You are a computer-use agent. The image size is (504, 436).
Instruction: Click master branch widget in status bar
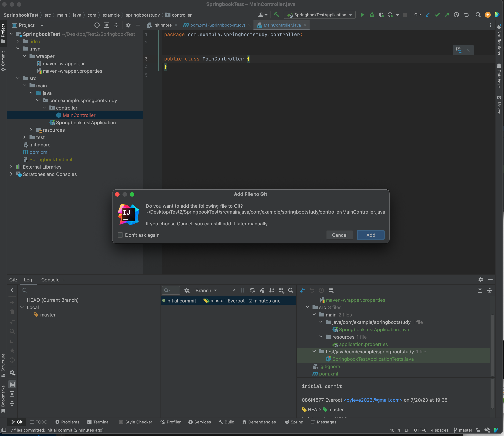(x=463, y=430)
